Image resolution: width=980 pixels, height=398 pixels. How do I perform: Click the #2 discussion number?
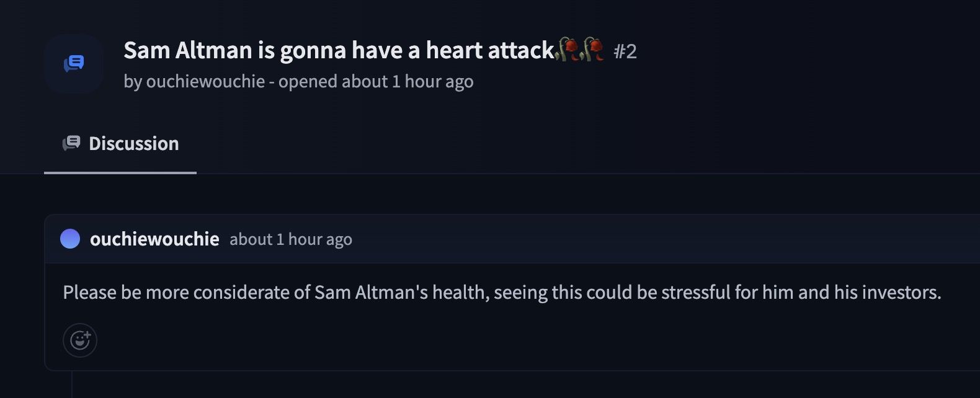625,51
